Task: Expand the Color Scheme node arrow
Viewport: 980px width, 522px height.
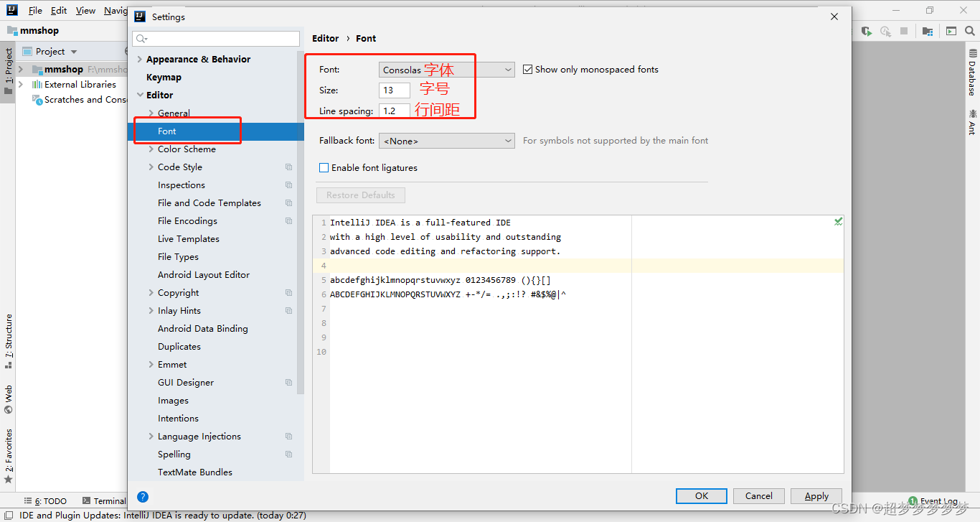Action: click(151, 149)
